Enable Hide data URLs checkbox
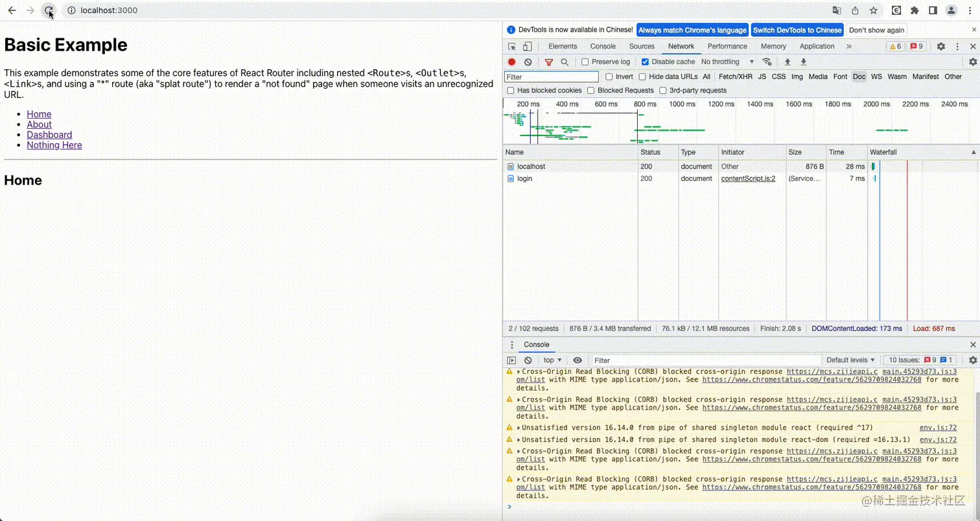This screenshot has height=521, width=980. tap(642, 76)
